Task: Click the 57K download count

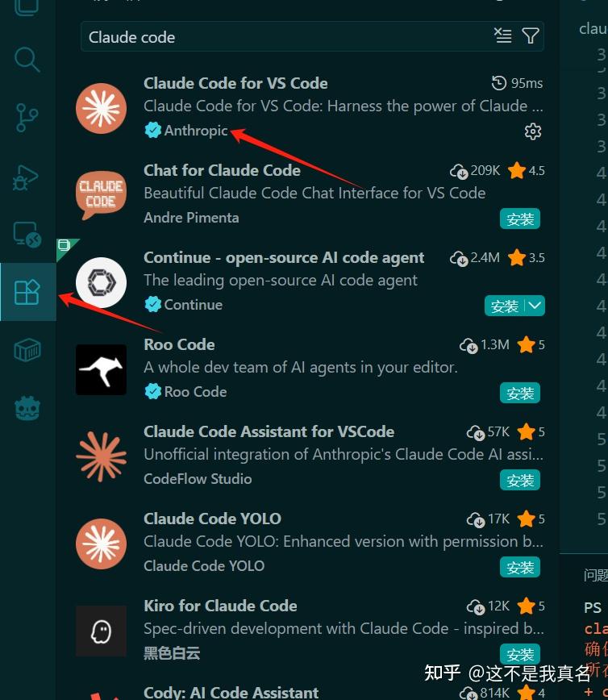Action: [x=489, y=431]
